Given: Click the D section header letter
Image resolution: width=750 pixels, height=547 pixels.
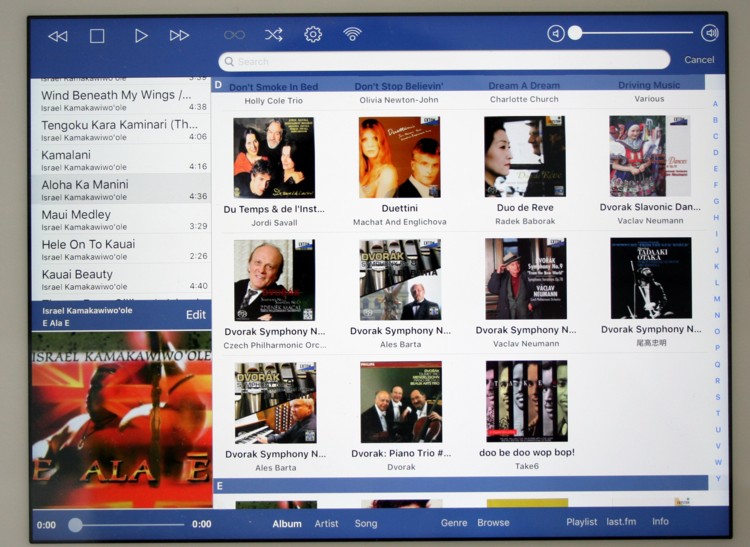Looking at the screenshot, I should (219, 85).
